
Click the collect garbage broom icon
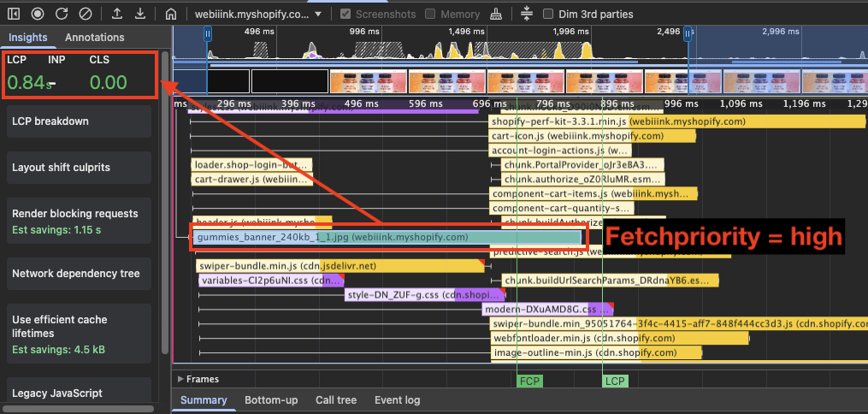pos(497,14)
